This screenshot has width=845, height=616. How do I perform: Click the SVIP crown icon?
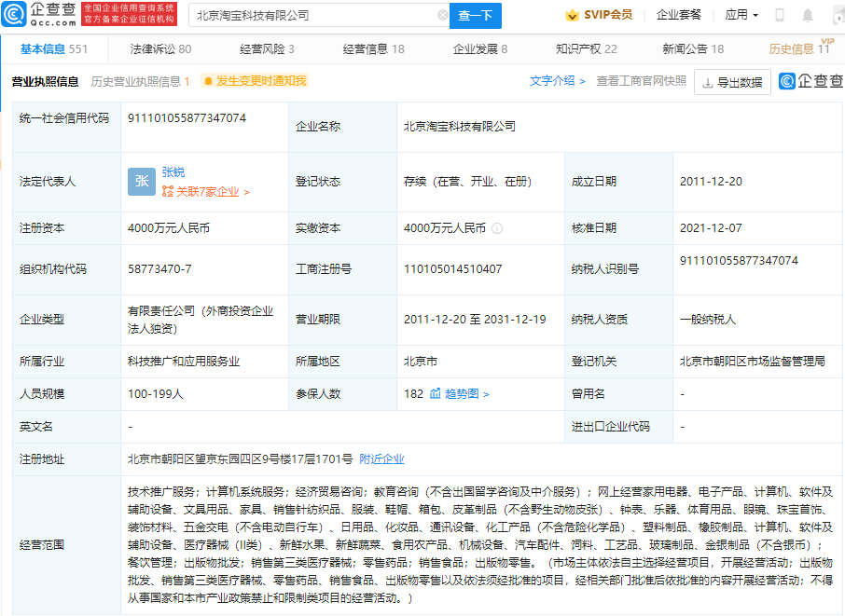click(572, 15)
